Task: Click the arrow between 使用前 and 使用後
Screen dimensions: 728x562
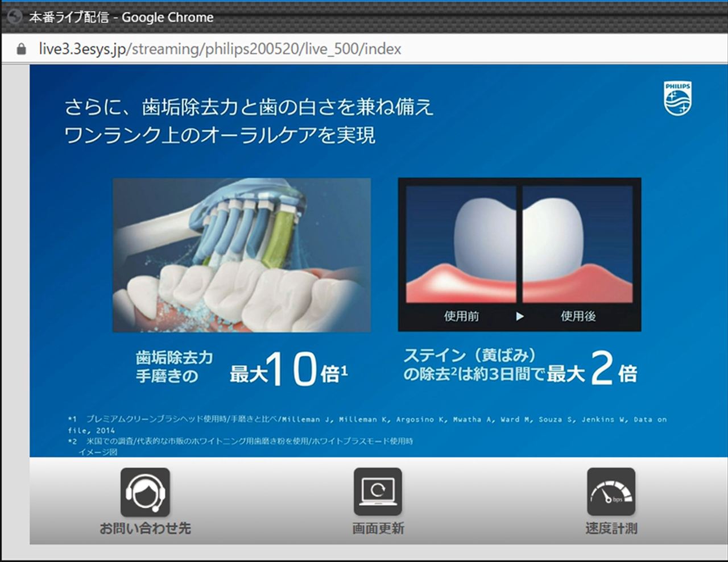Action: click(x=520, y=317)
